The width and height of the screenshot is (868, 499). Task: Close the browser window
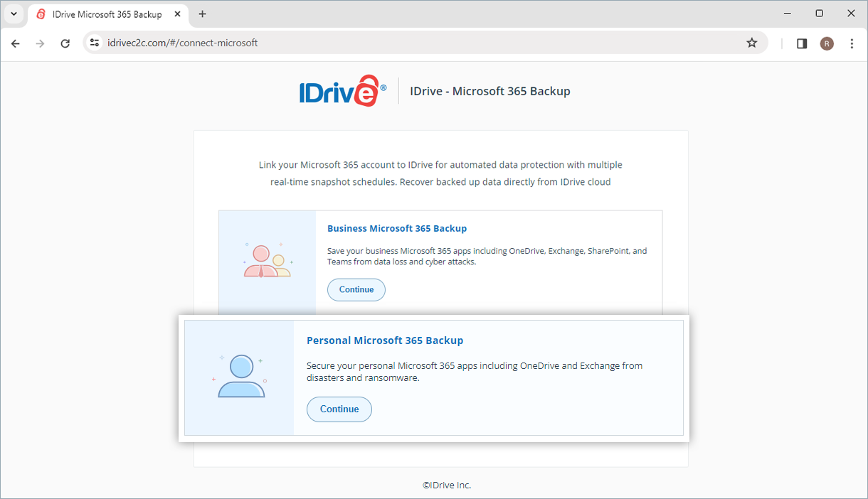(851, 14)
